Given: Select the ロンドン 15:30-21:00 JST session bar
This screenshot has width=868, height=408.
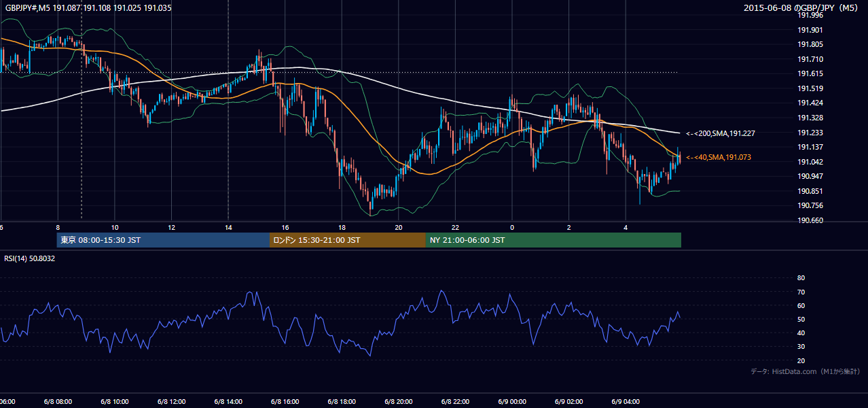Looking at the screenshot, I should point(348,240).
